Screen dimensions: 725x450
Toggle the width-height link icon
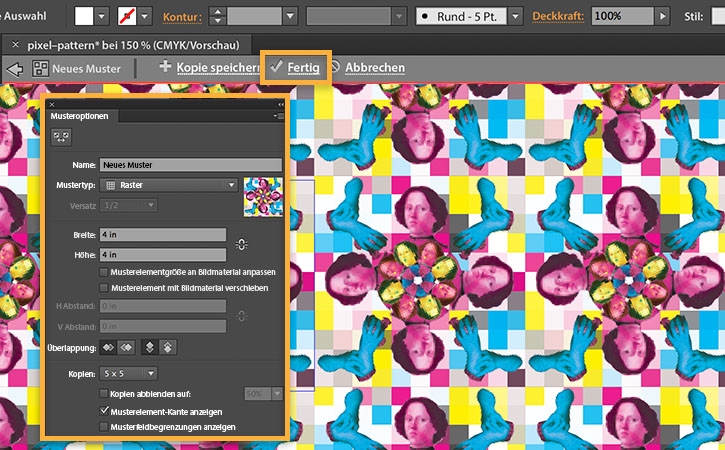coord(241,244)
